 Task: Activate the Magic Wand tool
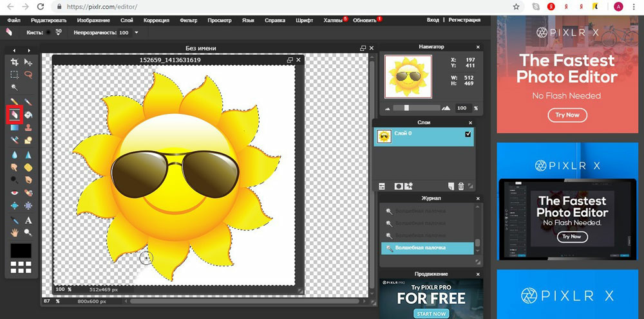tap(14, 87)
